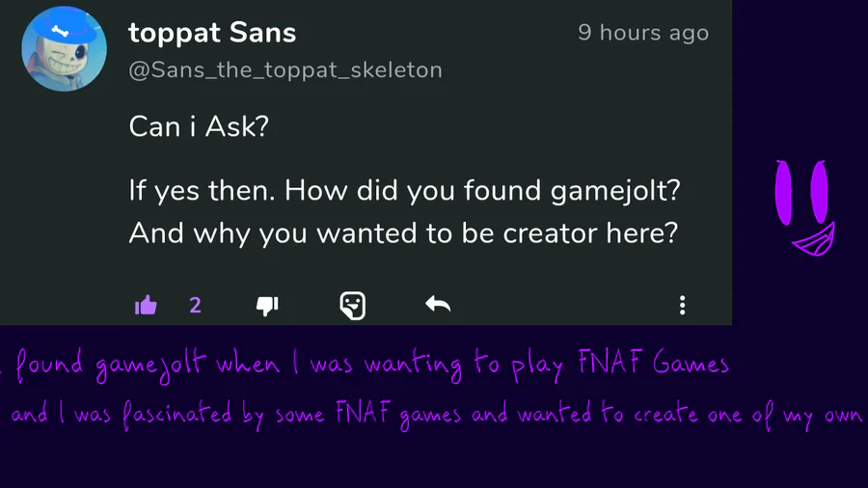
Task: Click handwritten line about finding gamejolt
Action: coord(366,366)
